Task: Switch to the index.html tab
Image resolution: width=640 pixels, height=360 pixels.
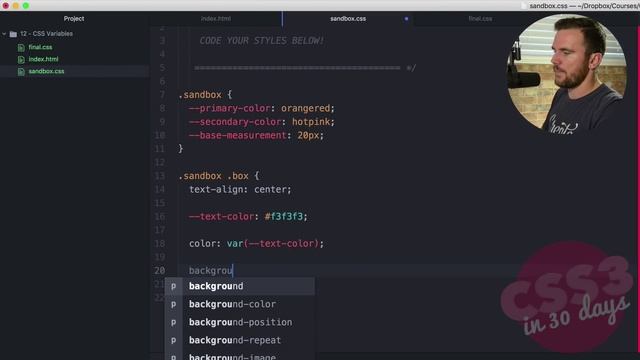Action: tap(216, 19)
